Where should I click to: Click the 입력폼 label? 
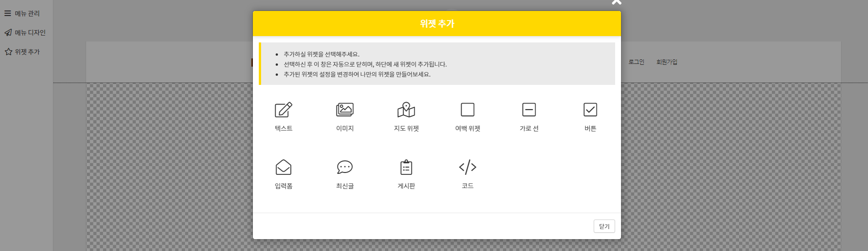click(283, 186)
